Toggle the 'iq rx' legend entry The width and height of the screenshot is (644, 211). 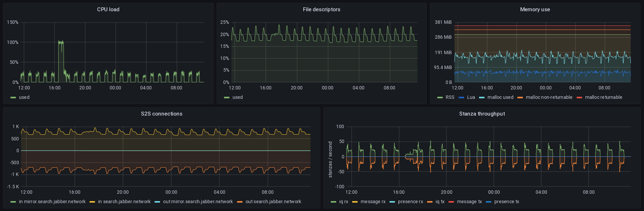click(x=344, y=202)
